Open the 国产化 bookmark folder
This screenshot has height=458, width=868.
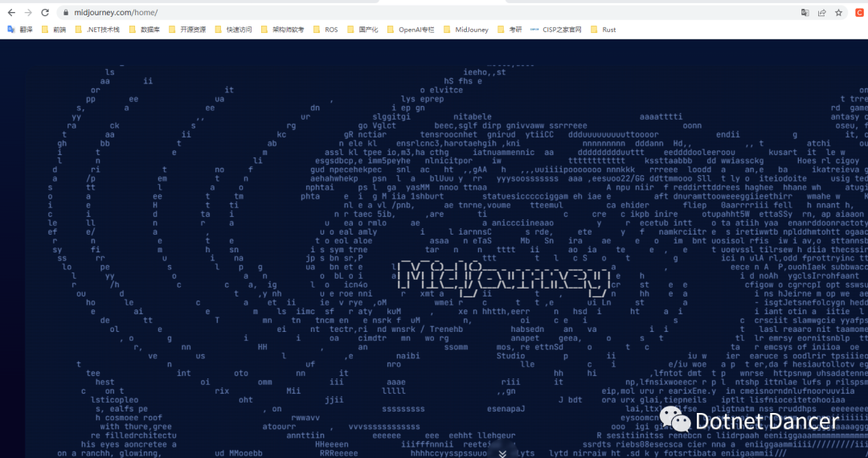point(362,29)
